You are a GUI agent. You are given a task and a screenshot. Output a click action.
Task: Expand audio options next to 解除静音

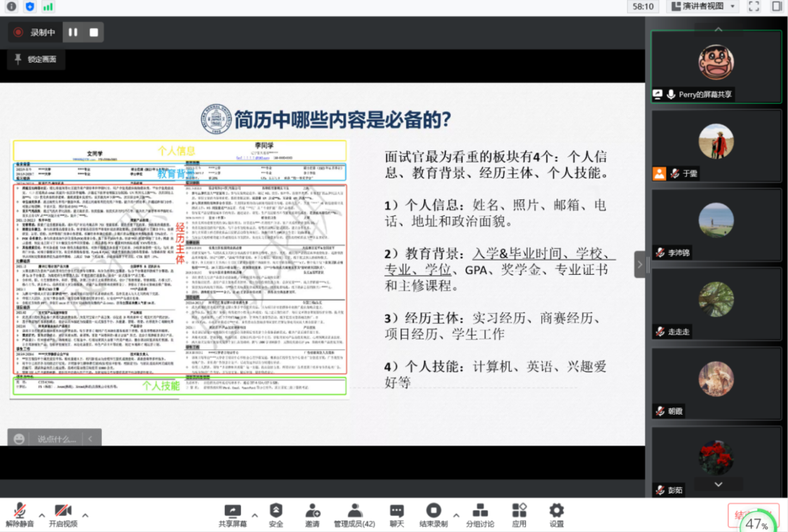[41, 515]
